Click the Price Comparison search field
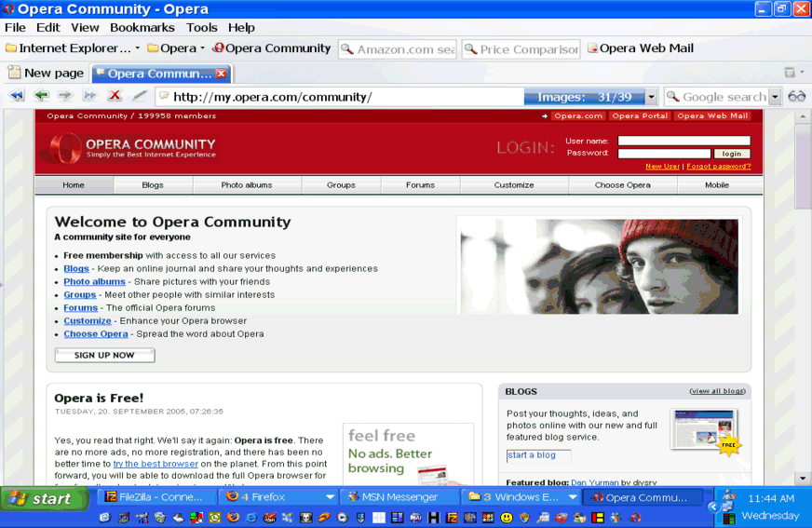The width and height of the screenshot is (812, 528). point(521,49)
